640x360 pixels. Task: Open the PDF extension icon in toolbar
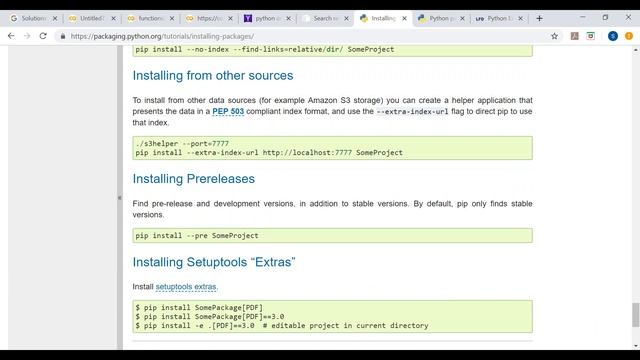click(574, 36)
